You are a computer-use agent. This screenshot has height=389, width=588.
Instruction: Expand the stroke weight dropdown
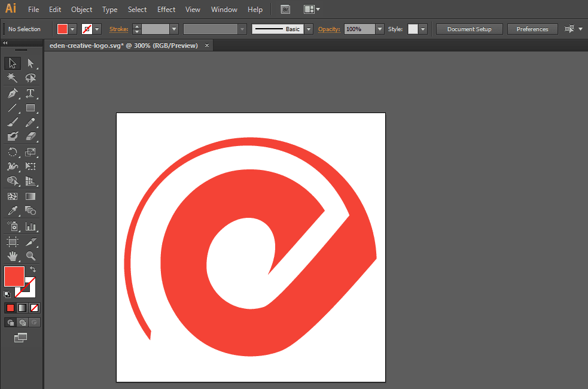pyautogui.click(x=174, y=29)
